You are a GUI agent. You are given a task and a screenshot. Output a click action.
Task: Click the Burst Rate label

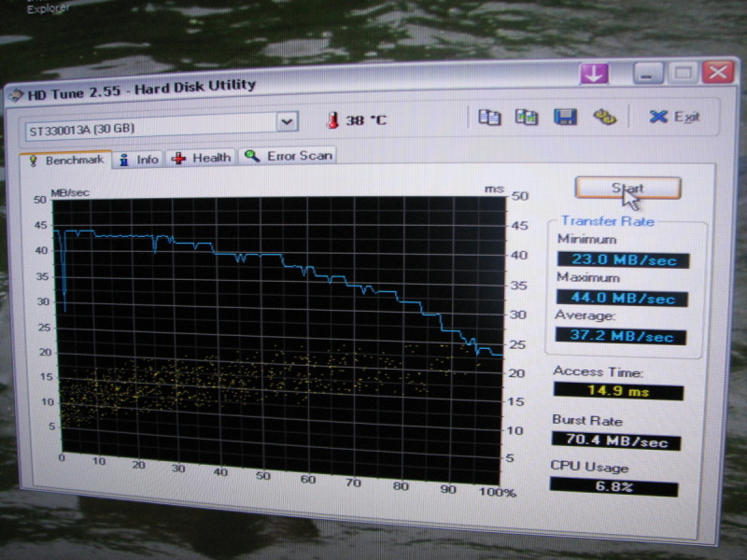pos(587,421)
